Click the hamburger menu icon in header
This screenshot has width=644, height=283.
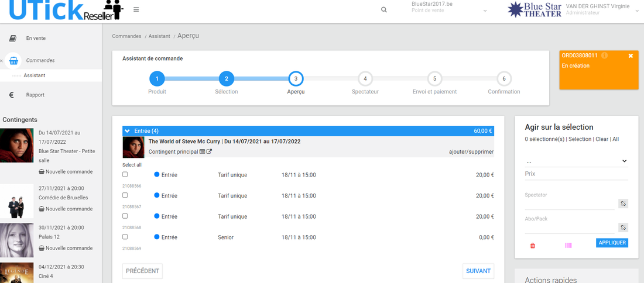tap(136, 9)
